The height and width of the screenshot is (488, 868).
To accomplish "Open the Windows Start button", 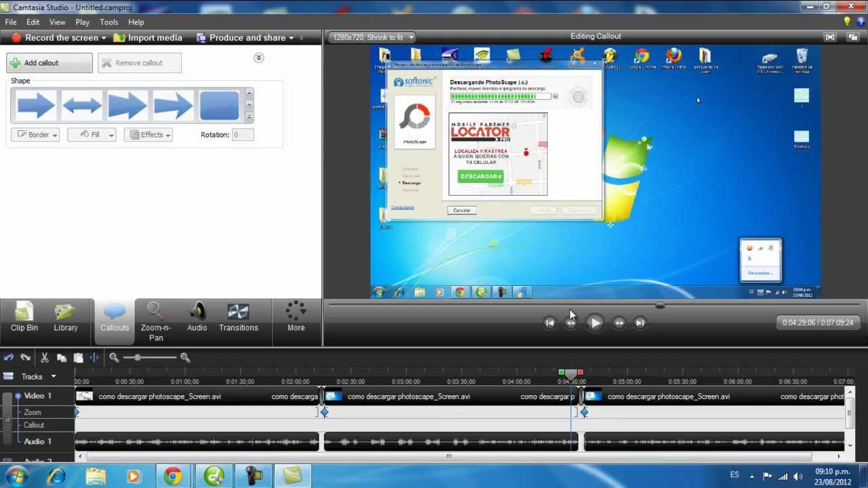I will [16, 476].
